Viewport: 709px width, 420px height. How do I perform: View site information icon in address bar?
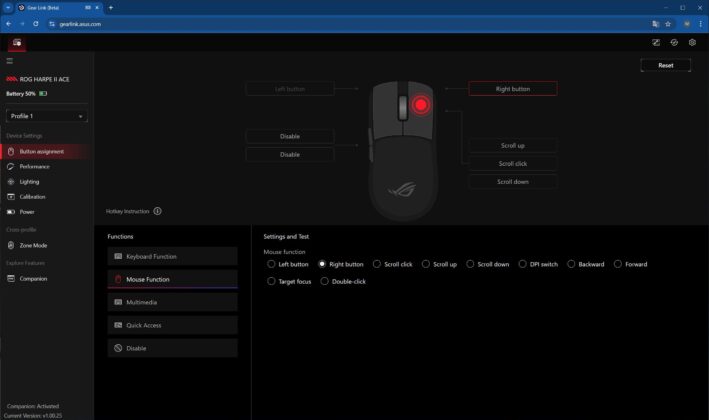tap(52, 24)
